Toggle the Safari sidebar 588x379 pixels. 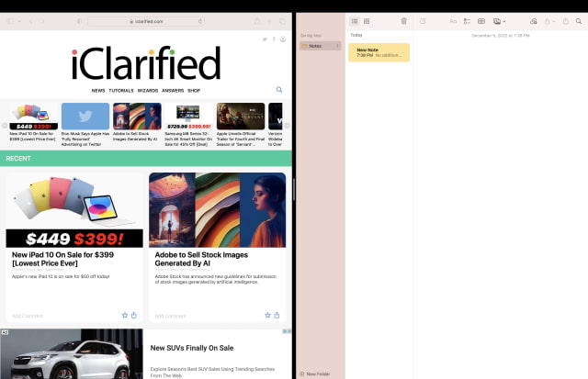pos(10,21)
